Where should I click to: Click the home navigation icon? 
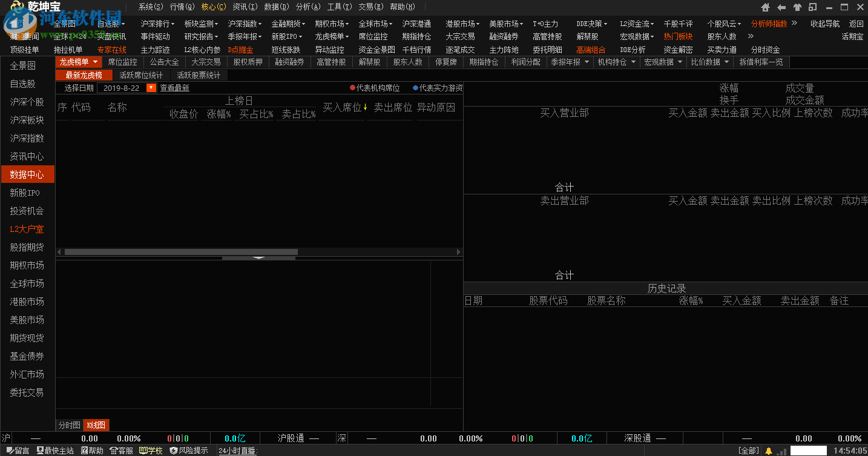(765, 7)
